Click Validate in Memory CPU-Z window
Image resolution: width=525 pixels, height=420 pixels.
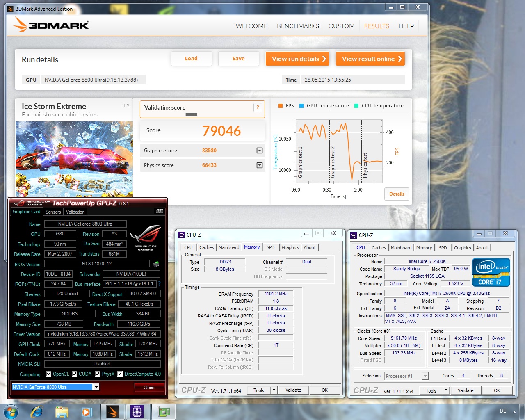point(293,390)
